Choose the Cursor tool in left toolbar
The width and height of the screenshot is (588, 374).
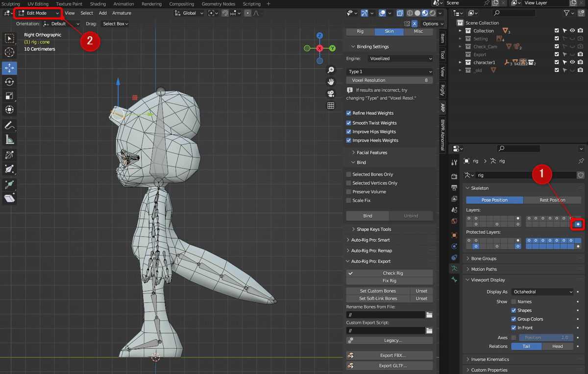tap(9, 52)
